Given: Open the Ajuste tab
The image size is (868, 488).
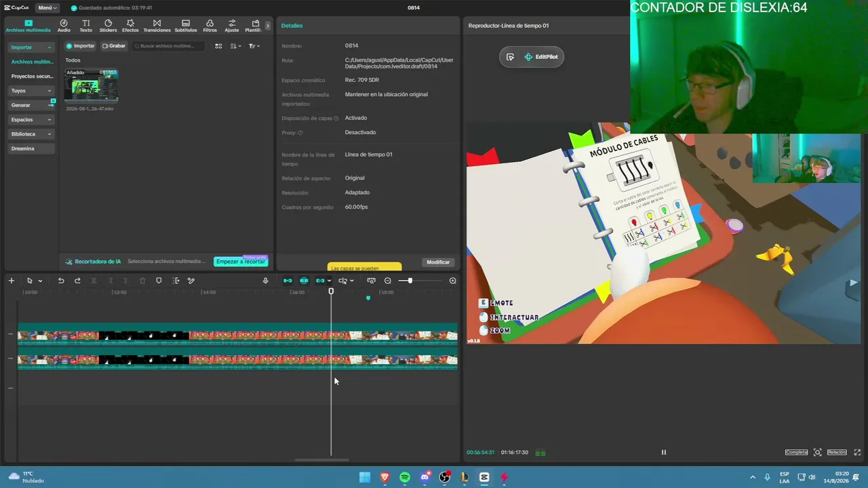Looking at the screenshot, I should (232, 26).
